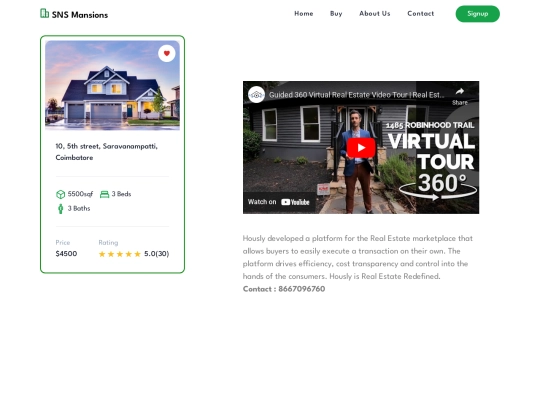The image size is (540, 405).
Task: Toggle the red heart favorite button
Action: click(x=167, y=53)
